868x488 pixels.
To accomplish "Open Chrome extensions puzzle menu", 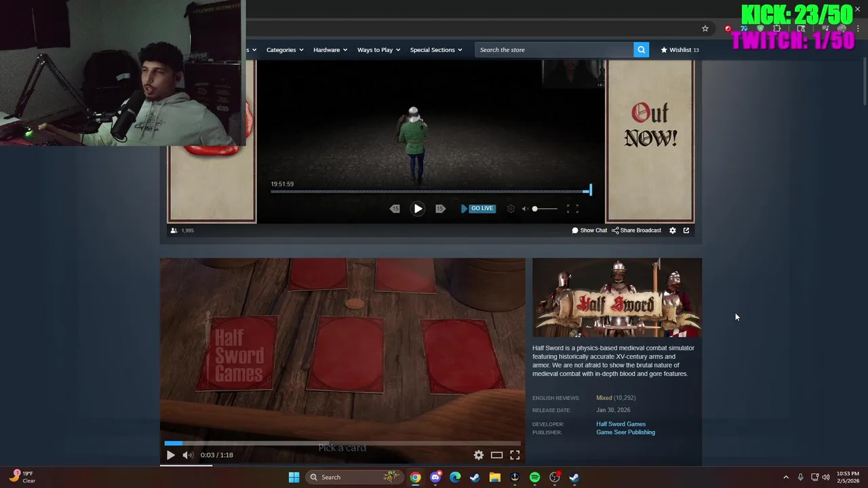I will [x=777, y=28].
